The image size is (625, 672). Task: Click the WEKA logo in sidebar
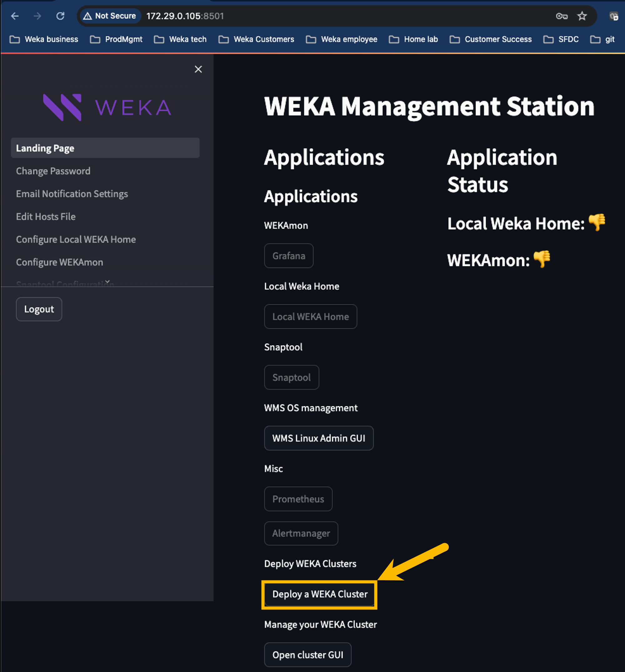(107, 108)
